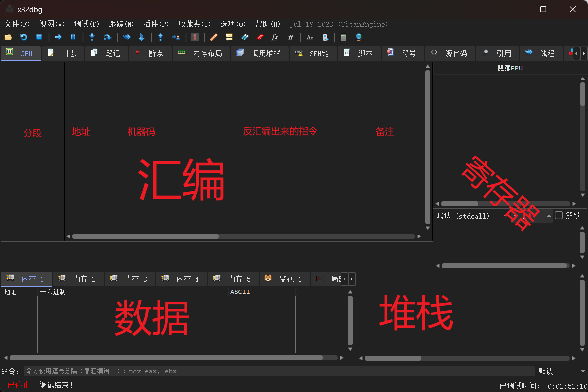The image size is (588, 392).
Task: Step over with the curved arrow icon
Action: (x=107, y=37)
